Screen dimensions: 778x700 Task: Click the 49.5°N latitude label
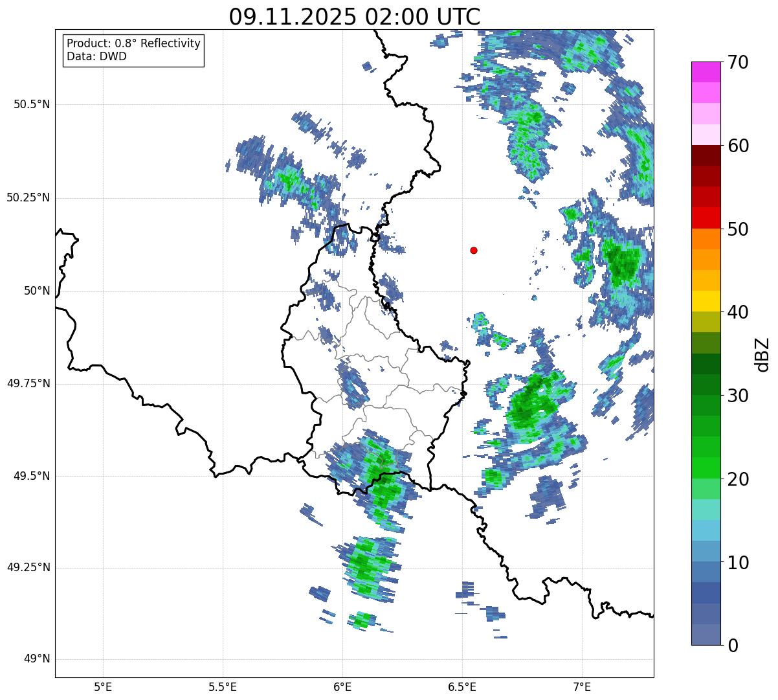click(32, 476)
